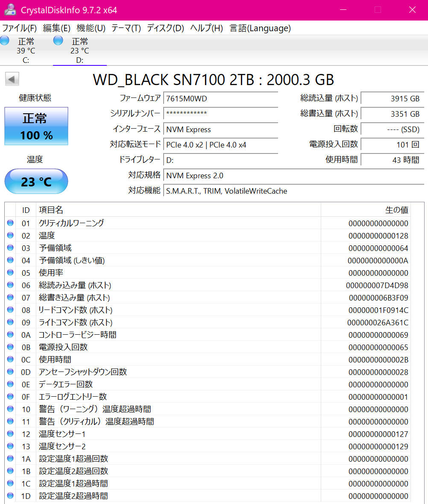Click status orb of row 03 予備領域
428x504 pixels.
[x=10, y=248]
